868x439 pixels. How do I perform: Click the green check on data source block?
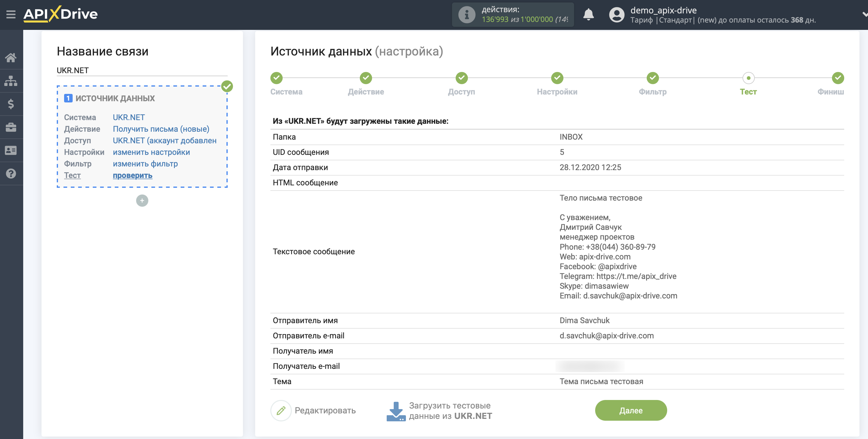227,87
